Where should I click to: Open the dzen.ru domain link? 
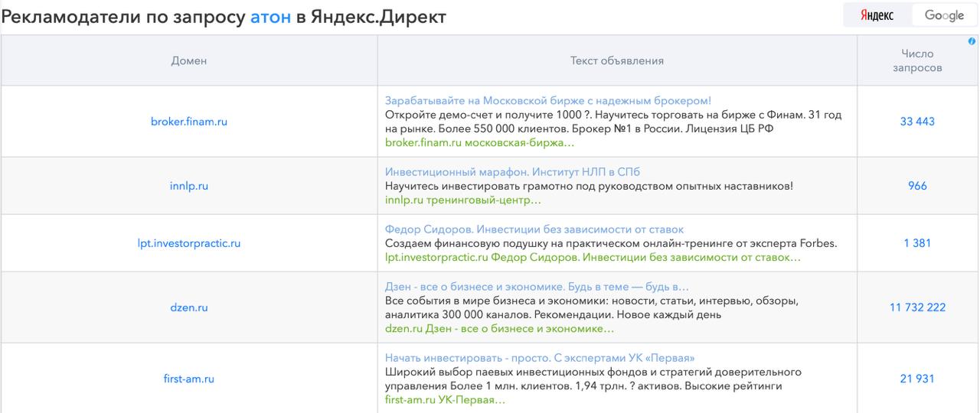click(x=188, y=307)
